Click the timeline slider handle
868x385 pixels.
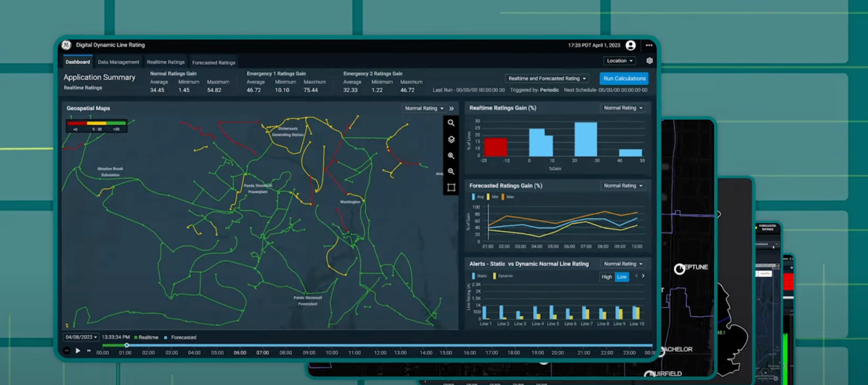point(126,345)
